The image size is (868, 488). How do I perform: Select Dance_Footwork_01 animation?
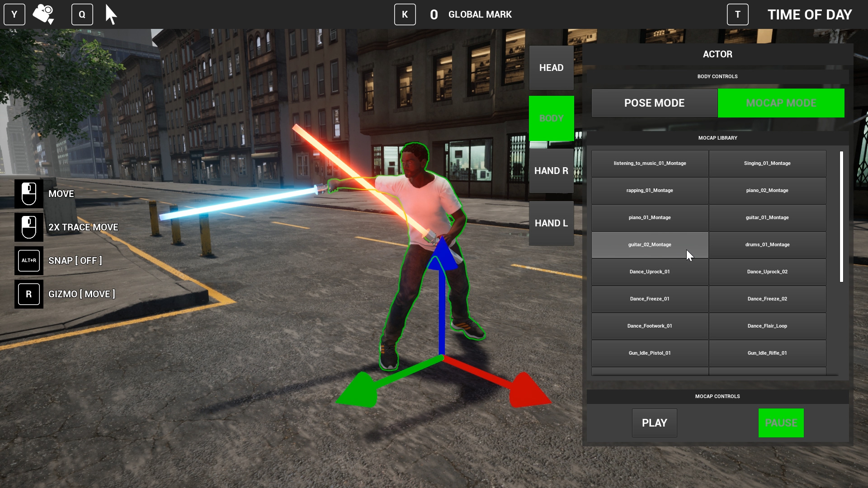coord(650,326)
